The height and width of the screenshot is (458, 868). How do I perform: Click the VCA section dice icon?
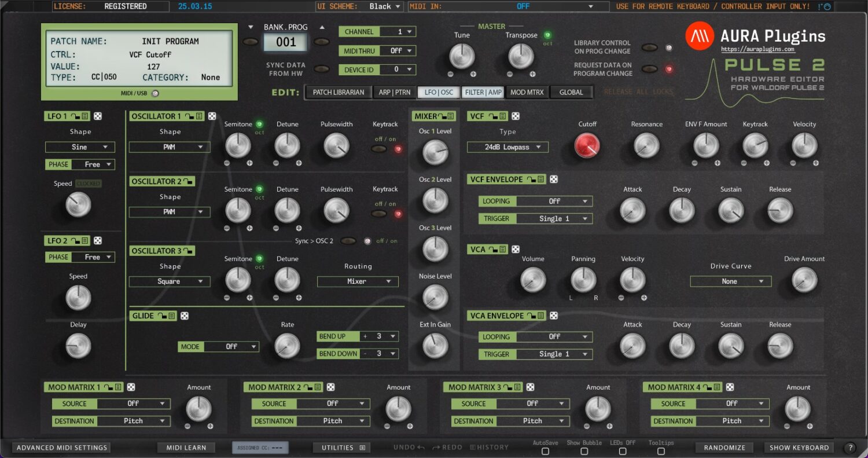516,250
